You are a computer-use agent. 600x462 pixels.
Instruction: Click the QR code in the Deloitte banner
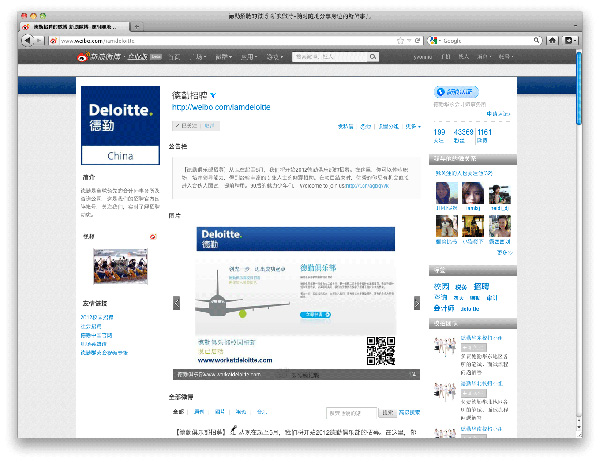(x=380, y=351)
